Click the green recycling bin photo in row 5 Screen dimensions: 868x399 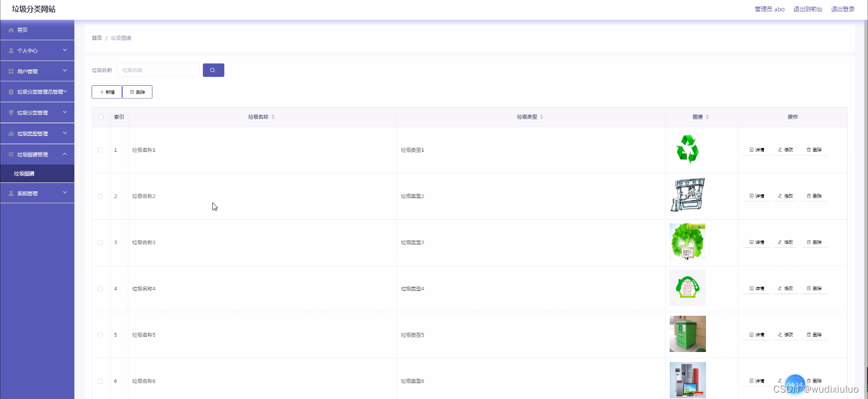pyautogui.click(x=688, y=334)
